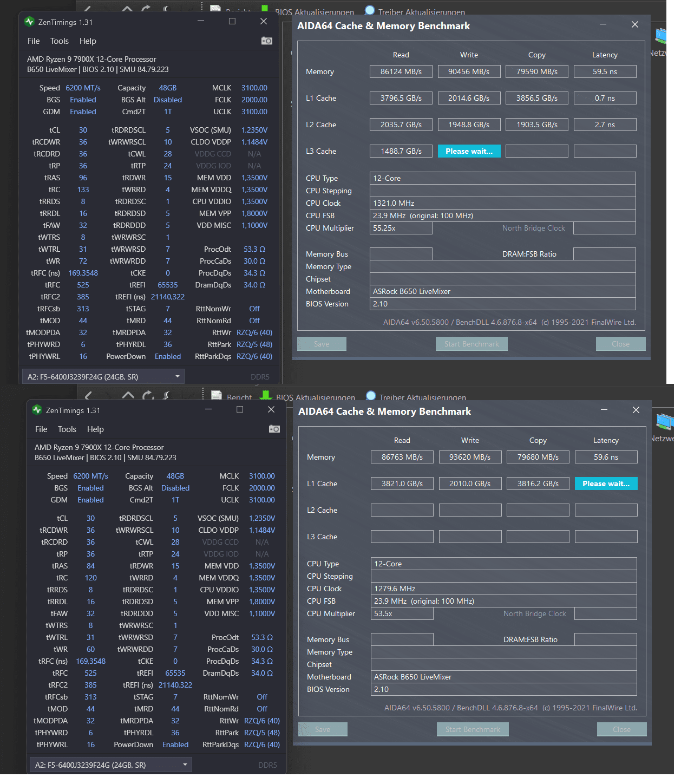Click the ZenTimings logo in the upper window

click(x=29, y=22)
